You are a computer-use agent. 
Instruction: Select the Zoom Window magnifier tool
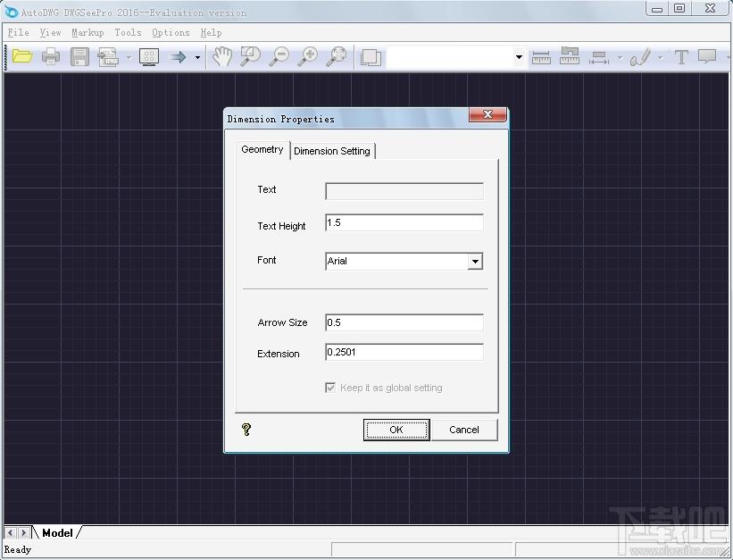251,56
